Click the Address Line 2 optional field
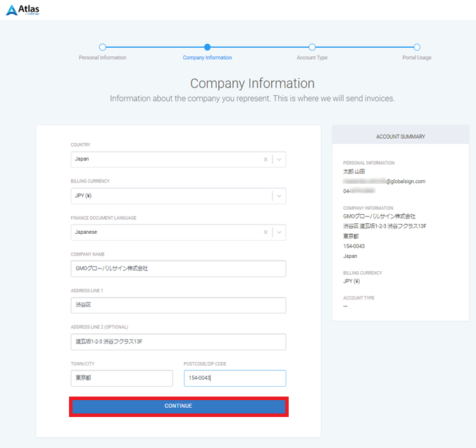The image size is (476, 448). (x=178, y=342)
